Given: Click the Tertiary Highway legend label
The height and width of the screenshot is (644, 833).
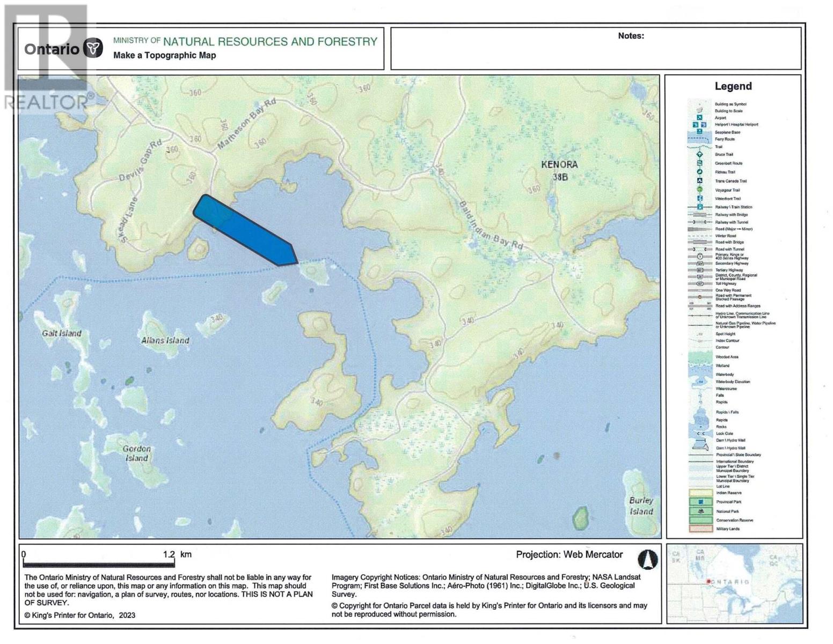Looking at the screenshot, I should coord(729,270).
